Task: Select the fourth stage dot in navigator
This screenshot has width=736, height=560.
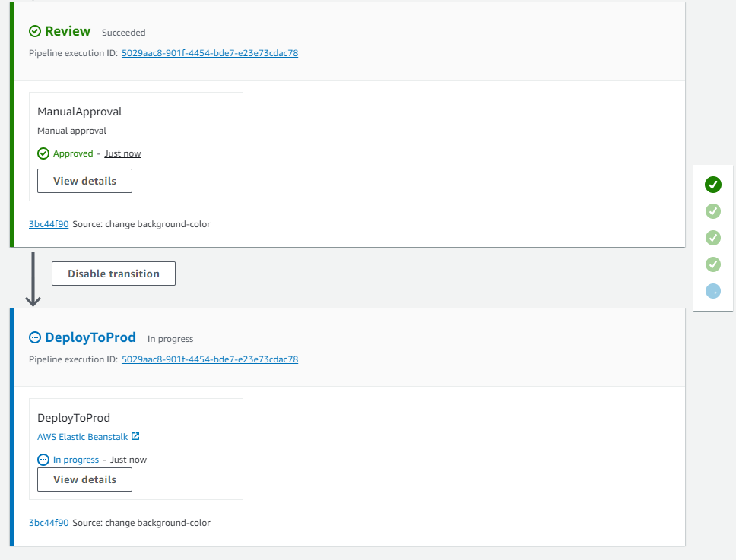Action: tap(712, 264)
